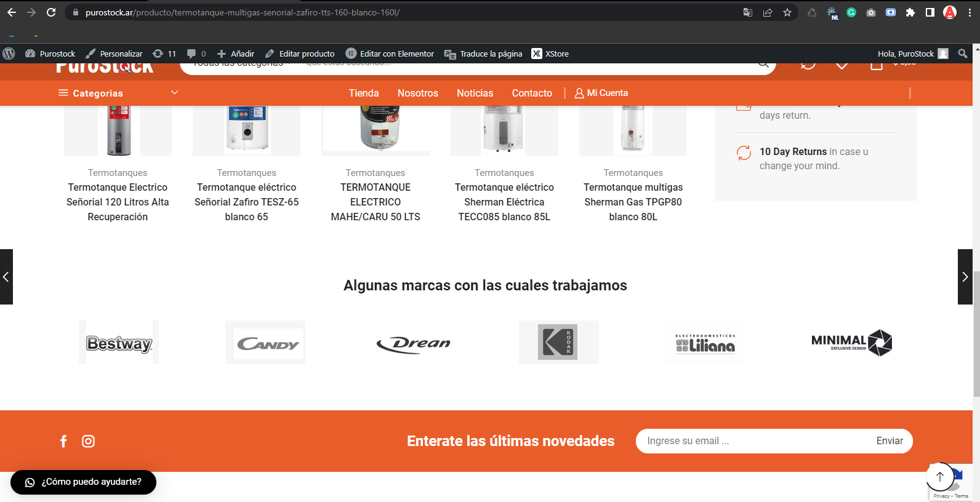This screenshot has height=502, width=980.
Task: Open Sherman Eléctrica TECC085 blanco 85L product
Action: (504, 202)
